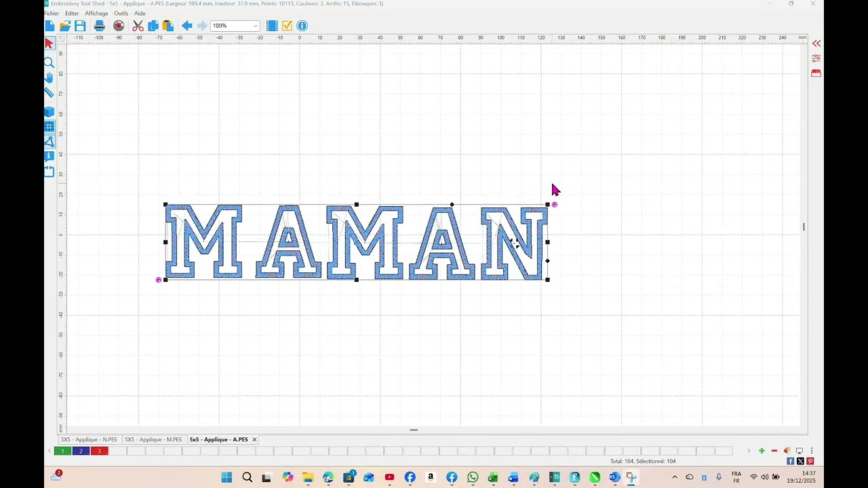Share on Facebook via status bar icon
This screenshot has height=488, width=868.
point(791,461)
